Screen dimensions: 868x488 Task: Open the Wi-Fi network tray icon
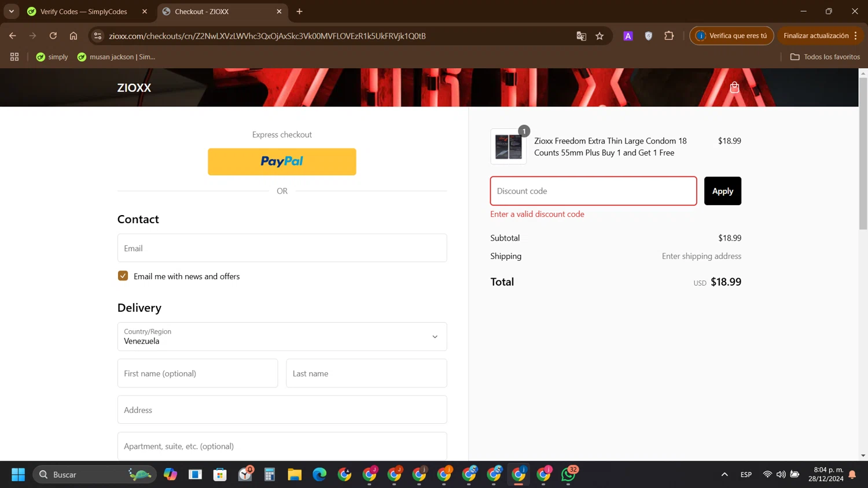767,475
